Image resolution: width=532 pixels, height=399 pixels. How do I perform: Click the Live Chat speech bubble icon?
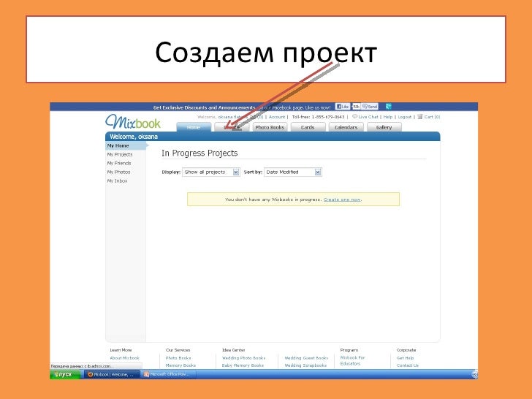point(355,116)
